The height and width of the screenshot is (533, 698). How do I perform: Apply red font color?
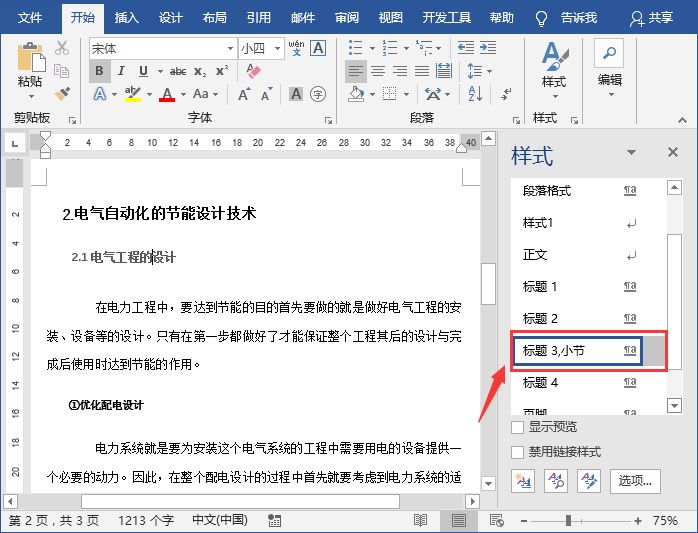[167, 94]
